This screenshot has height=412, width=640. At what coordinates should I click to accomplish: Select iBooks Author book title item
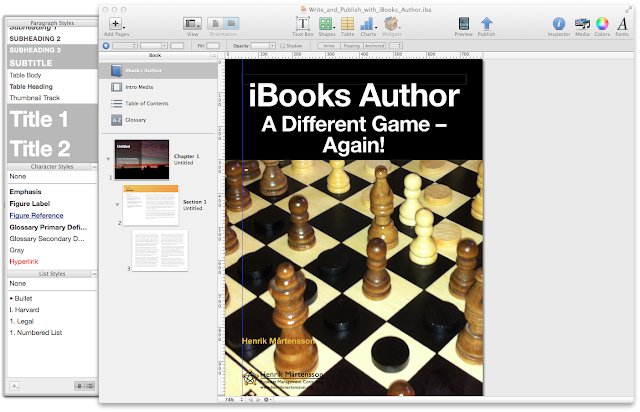click(x=159, y=71)
